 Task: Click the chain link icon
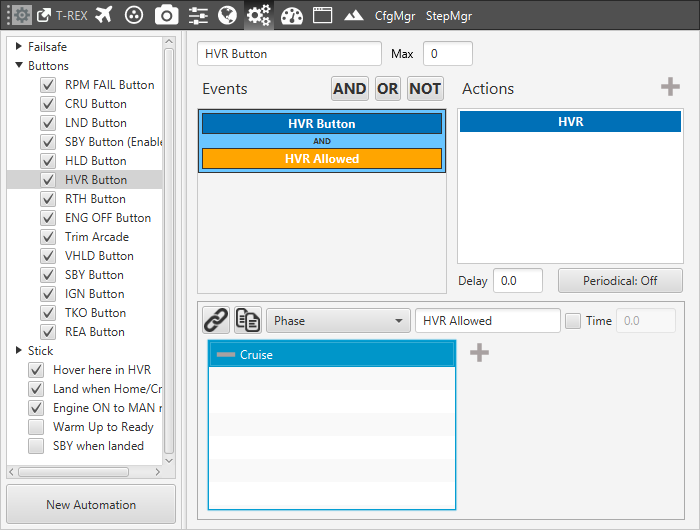coord(216,321)
